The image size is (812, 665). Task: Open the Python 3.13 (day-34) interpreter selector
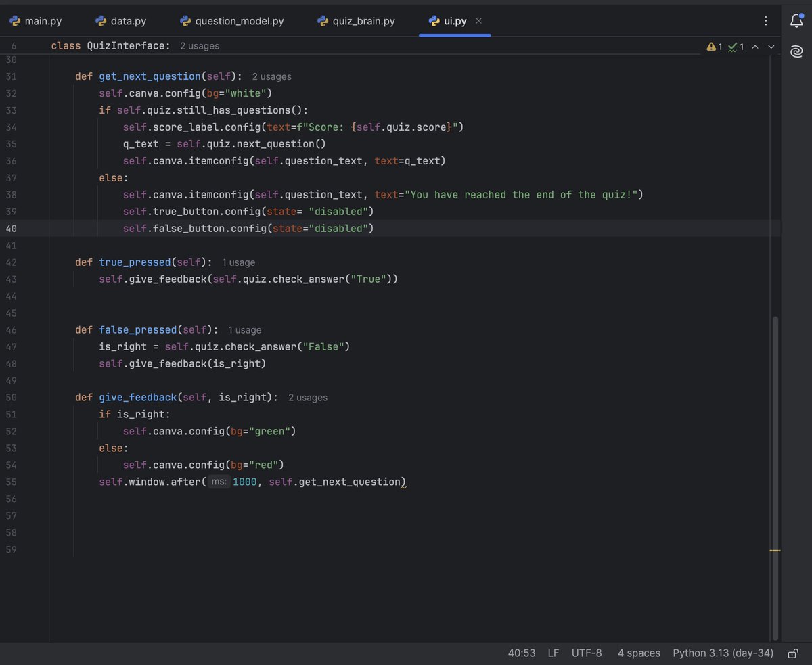[723, 653]
